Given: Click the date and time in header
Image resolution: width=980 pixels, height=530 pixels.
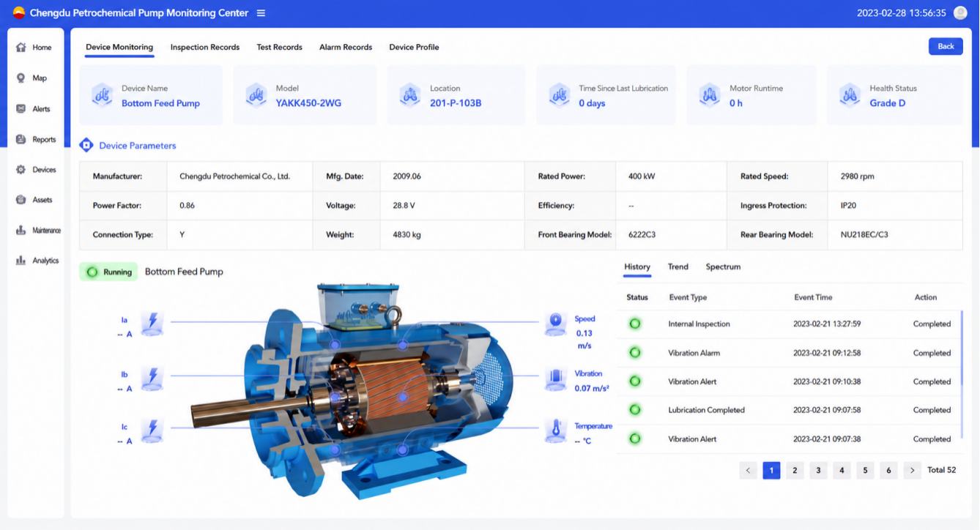Looking at the screenshot, I should (x=902, y=13).
